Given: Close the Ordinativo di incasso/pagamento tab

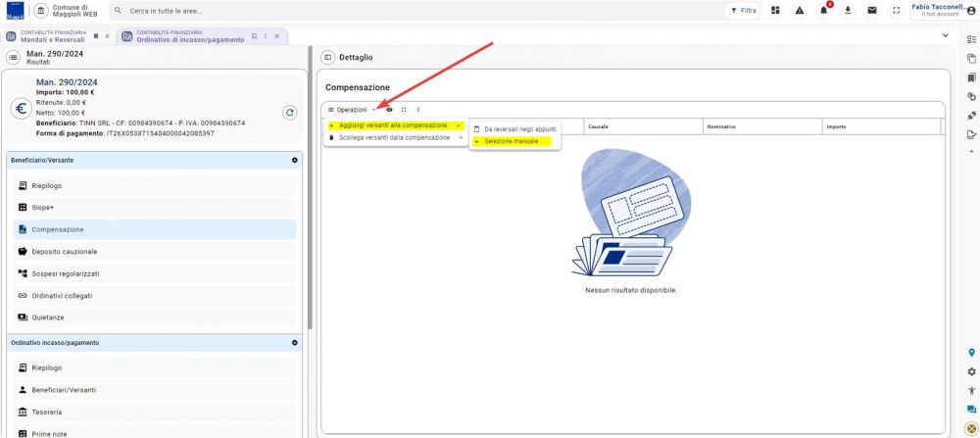Looking at the screenshot, I should click(277, 36).
